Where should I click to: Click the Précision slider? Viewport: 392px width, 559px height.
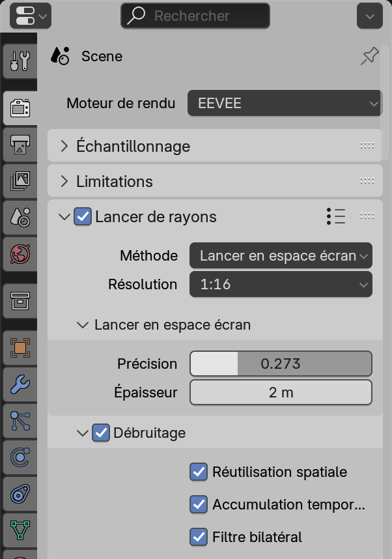280,364
